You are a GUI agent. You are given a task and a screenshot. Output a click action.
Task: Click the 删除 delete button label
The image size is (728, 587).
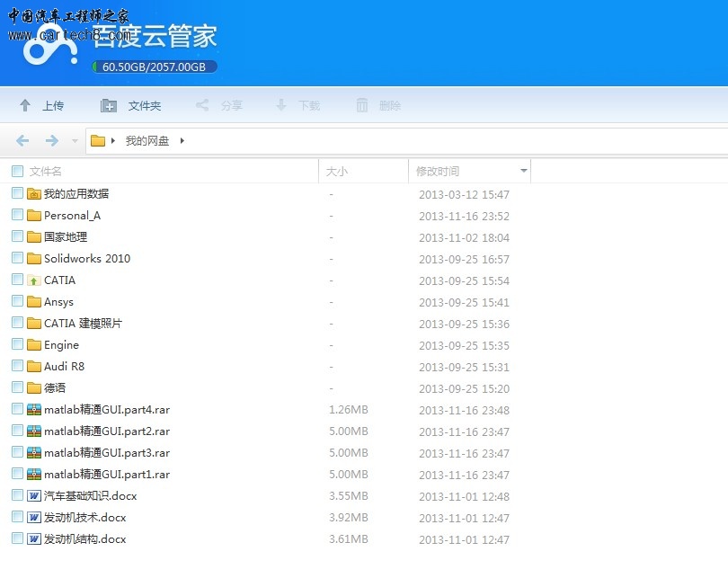(x=390, y=106)
